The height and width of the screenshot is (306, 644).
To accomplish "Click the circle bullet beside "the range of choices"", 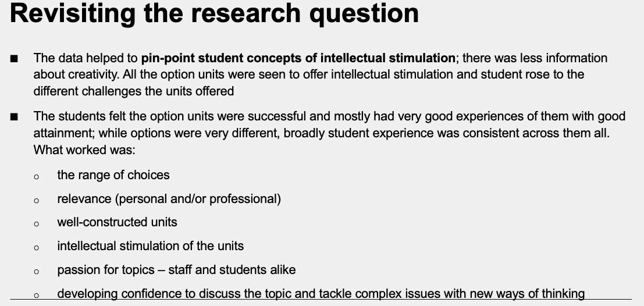I will 37,177.
